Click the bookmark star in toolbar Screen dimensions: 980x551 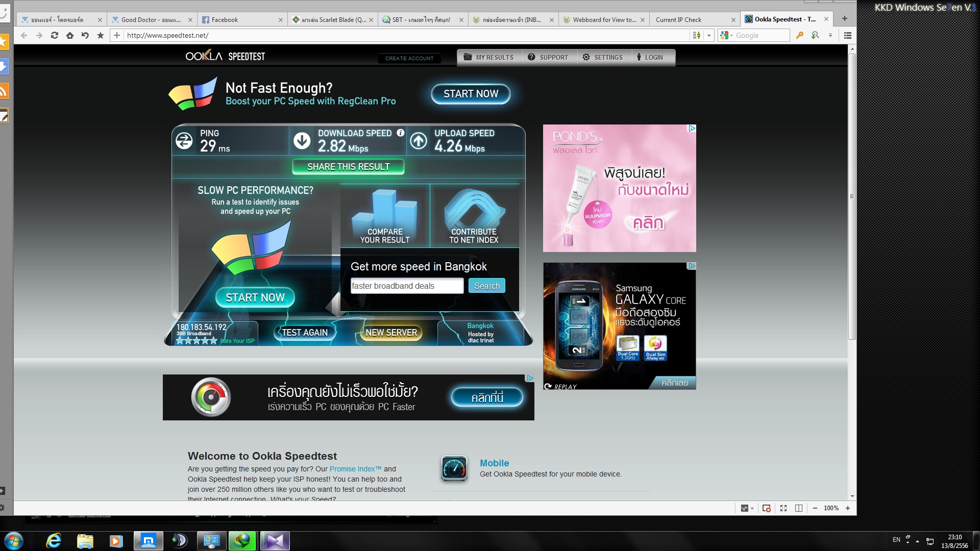(x=101, y=35)
